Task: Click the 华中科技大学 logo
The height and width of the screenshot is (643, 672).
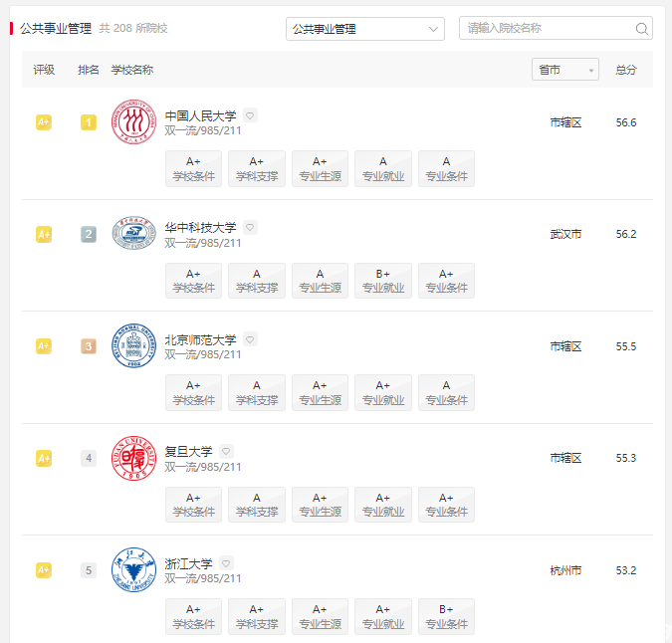Action: click(x=133, y=233)
